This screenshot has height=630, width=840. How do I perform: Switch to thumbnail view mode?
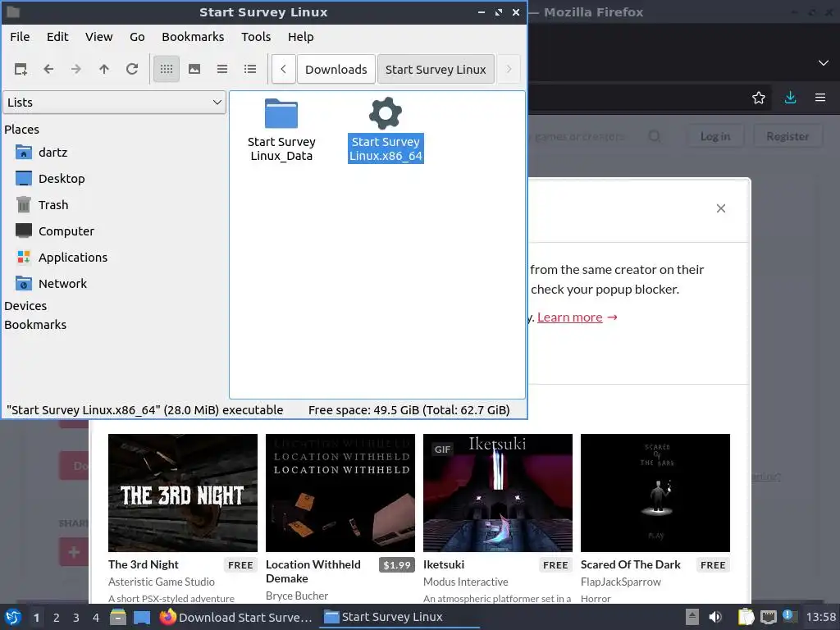[194, 69]
